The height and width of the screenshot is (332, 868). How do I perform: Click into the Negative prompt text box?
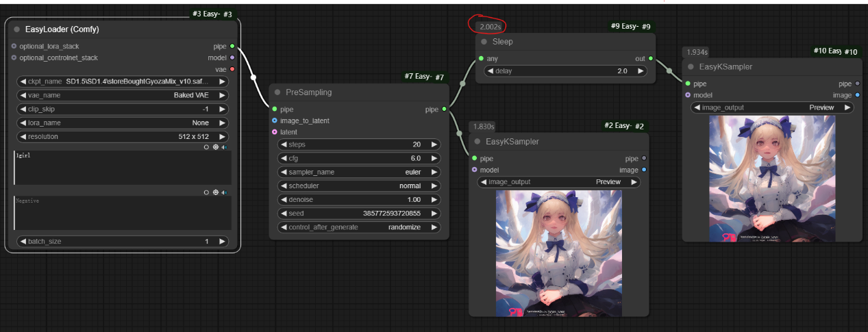pos(123,214)
